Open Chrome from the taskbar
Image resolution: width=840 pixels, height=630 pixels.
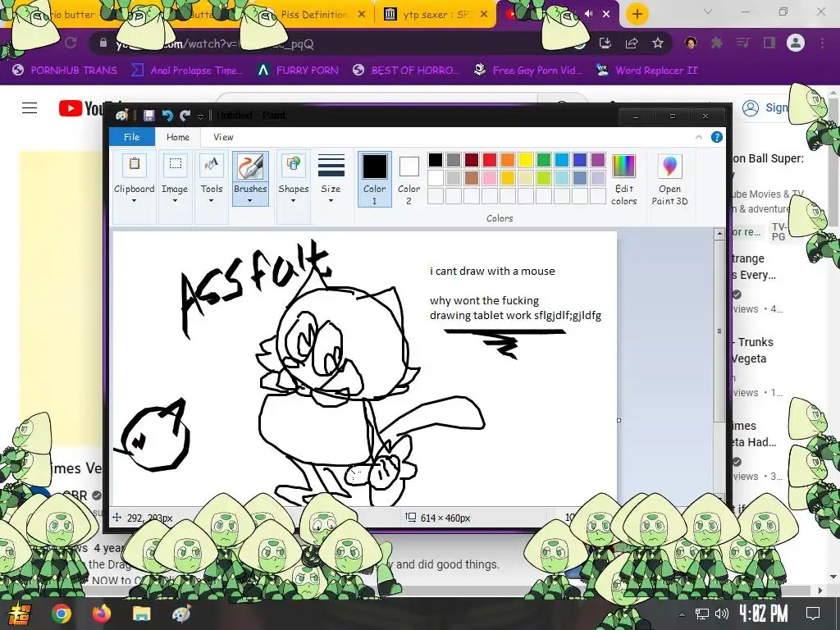[61, 614]
